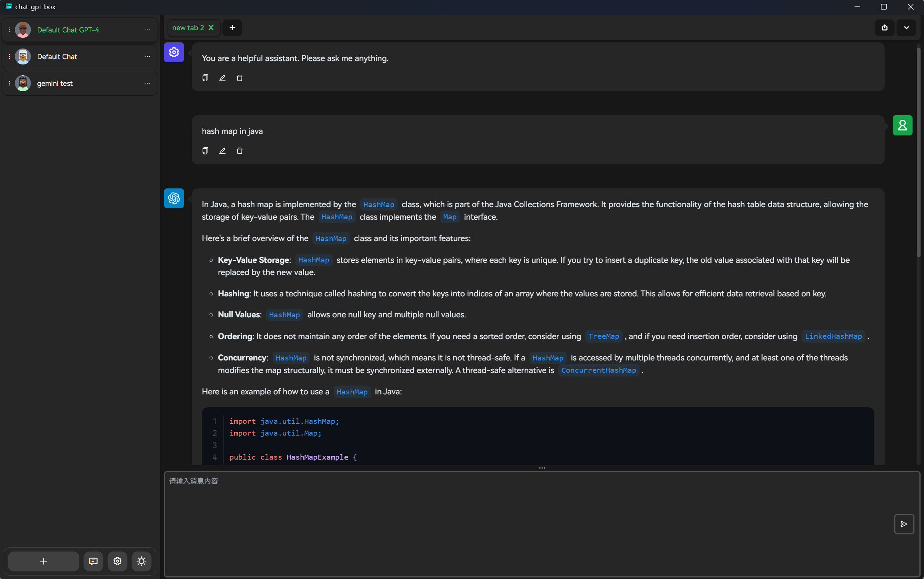Viewport: 924px width, 579px height.
Task: Click the add new tab plus button
Action: tap(233, 27)
